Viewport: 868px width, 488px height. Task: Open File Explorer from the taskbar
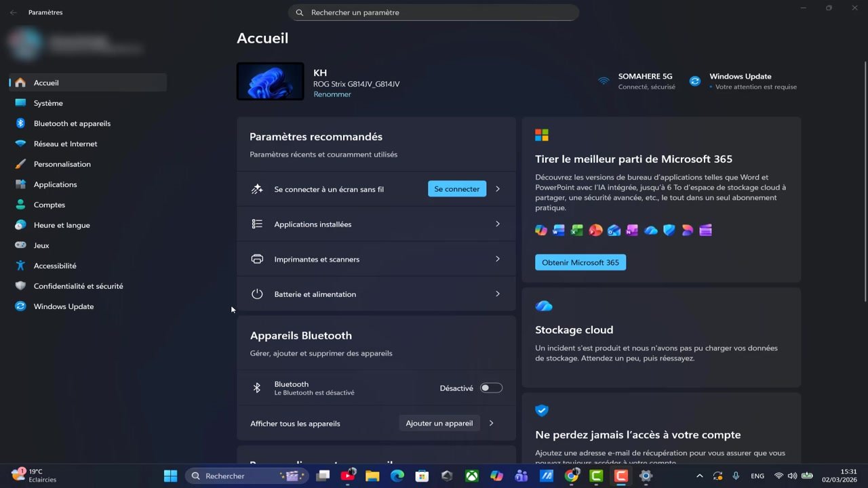[x=372, y=476]
